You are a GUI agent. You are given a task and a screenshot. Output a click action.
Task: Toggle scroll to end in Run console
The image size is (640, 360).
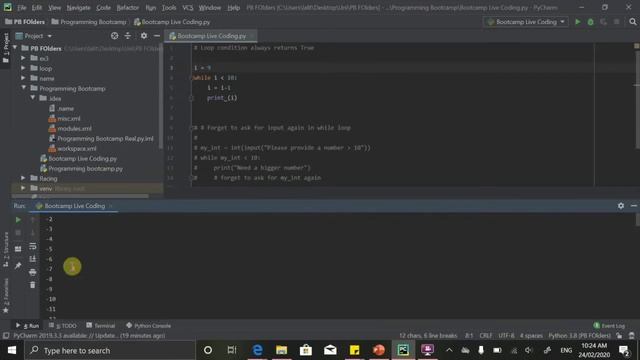tap(33, 259)
